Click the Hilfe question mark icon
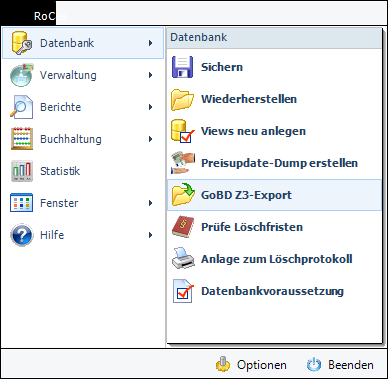388x379 pixels. (x=22, y=235)
